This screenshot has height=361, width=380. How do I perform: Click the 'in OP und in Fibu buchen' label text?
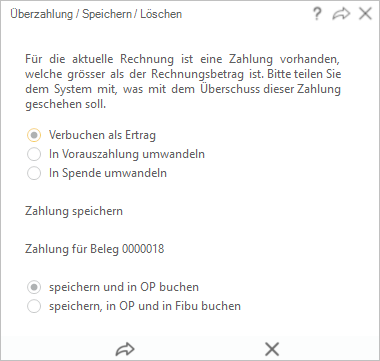tap(173, 306)
